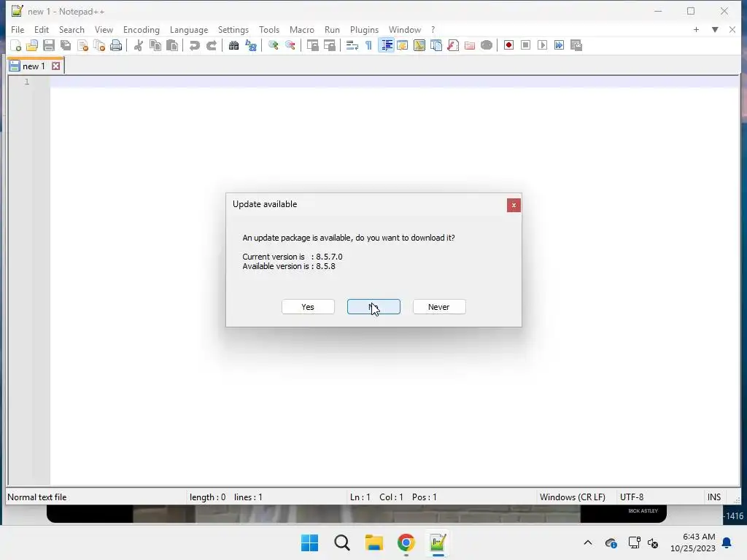Click INS mode in status bar
The width and height of the screenshot is (747, 560).
point(713,497)
